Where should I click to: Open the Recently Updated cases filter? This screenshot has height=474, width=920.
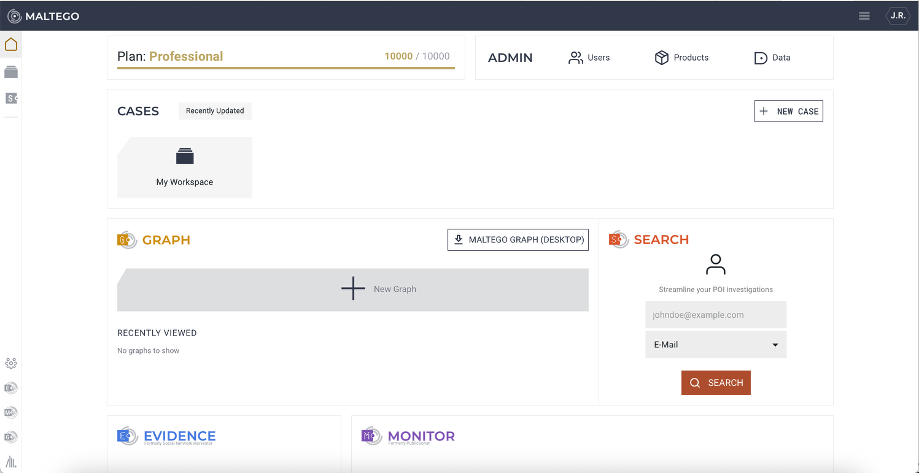point(215,110)
